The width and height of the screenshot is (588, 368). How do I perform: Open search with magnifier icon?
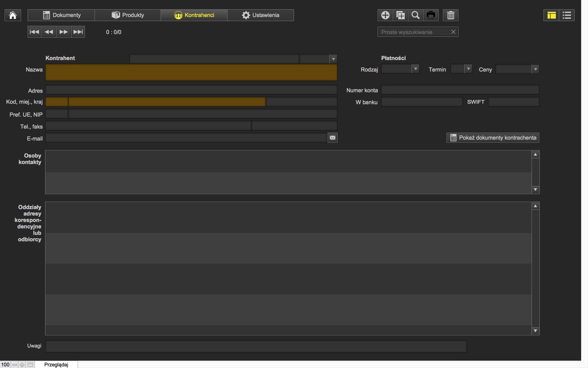pyautogui.click(x=416, y=15)
